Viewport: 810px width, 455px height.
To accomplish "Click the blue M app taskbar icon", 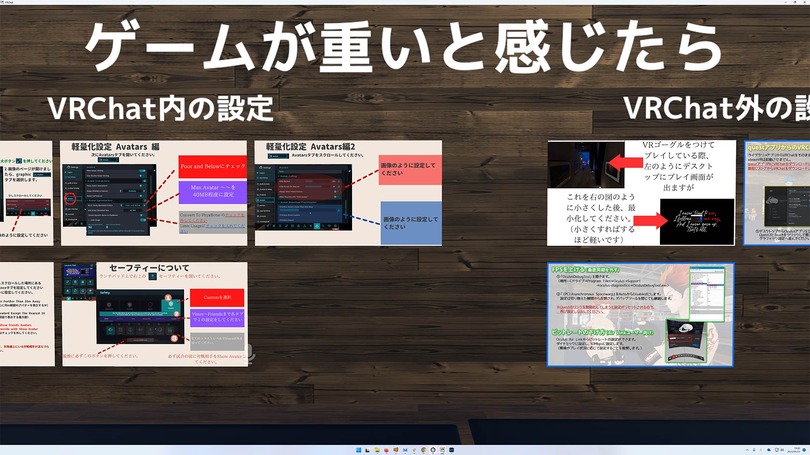I will (x=405, y=450).
